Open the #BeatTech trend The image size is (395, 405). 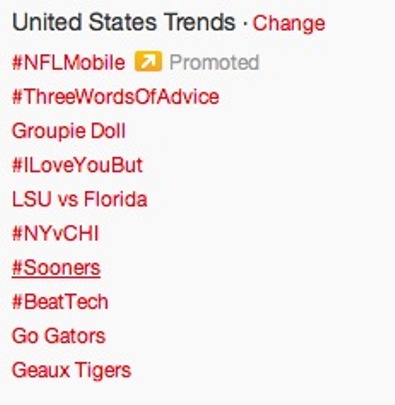click(60, 302)
